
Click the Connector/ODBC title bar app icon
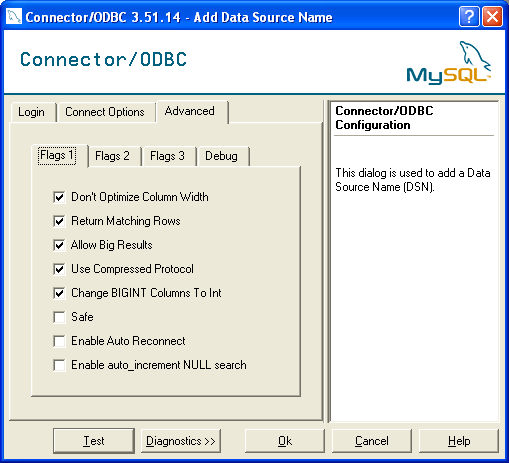[14, 16]
